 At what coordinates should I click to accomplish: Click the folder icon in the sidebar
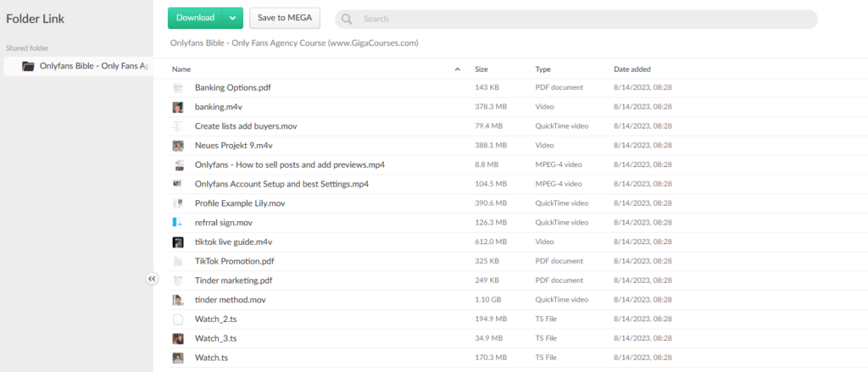(x=28, y=66)
